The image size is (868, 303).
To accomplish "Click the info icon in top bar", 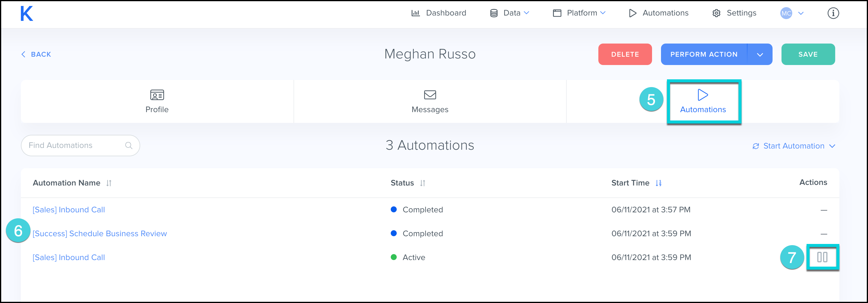I will pos(833,13).
